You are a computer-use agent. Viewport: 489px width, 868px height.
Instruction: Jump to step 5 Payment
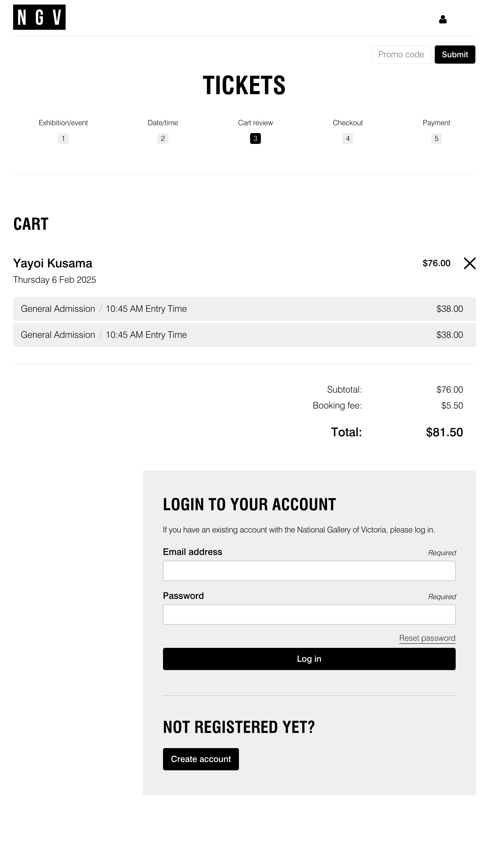(437, 138)
